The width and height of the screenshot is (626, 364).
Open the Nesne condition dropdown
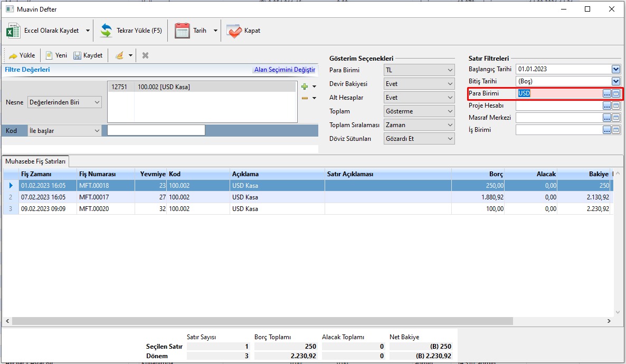pos(64,102)
